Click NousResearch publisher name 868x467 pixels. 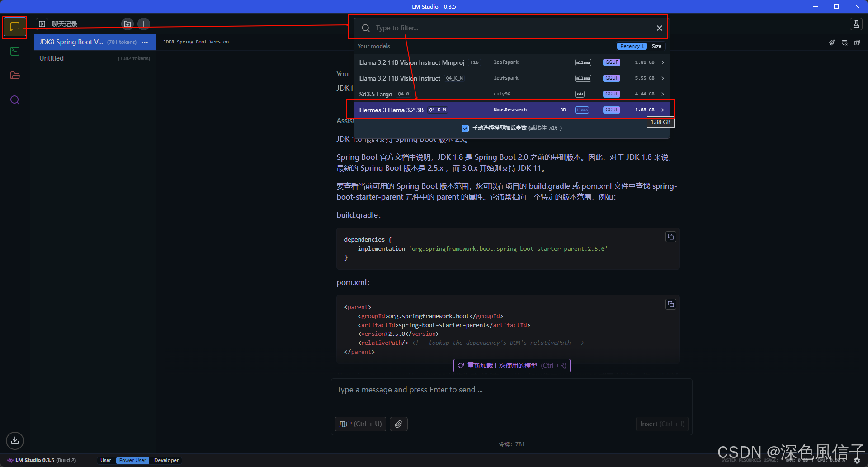(x=510, y=110)
